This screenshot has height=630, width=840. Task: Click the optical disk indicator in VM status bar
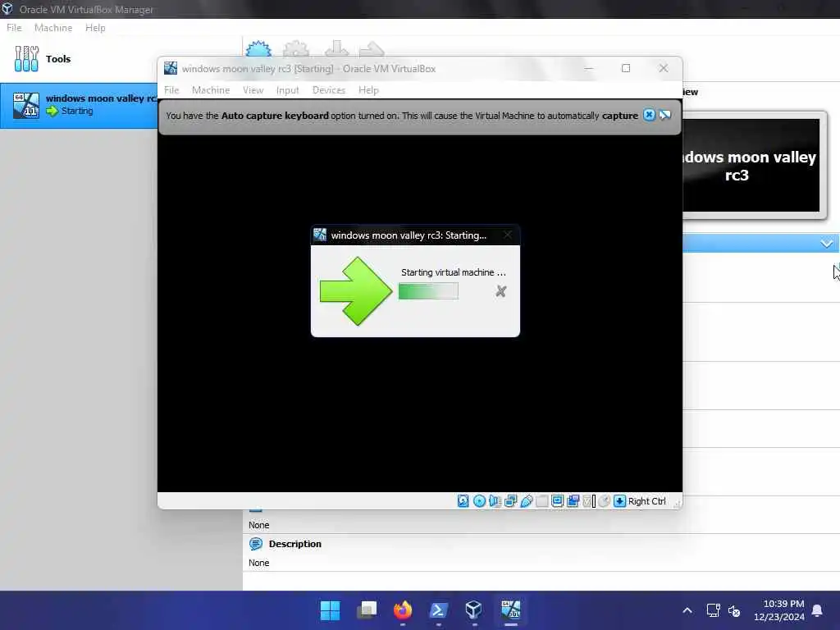click(479, 501)
